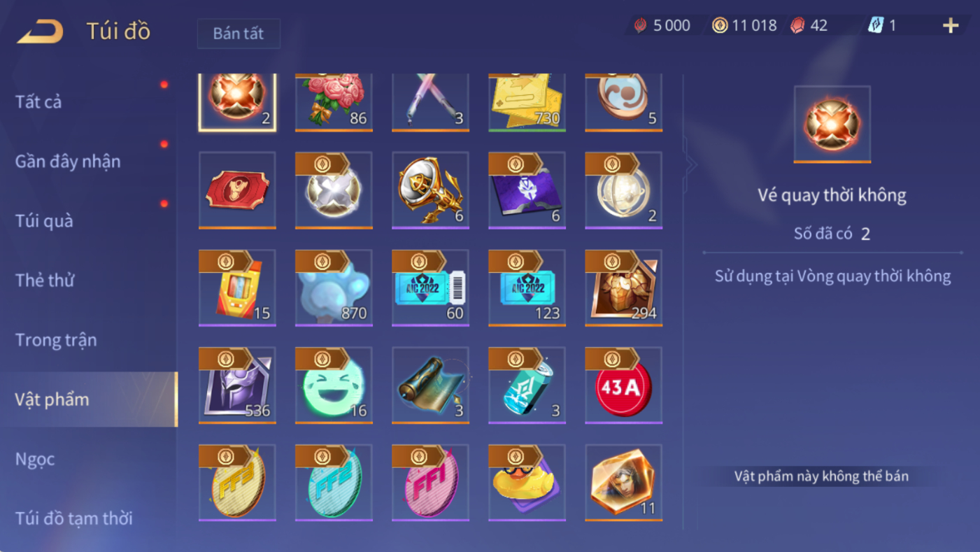Tap the plus icon to add currency
The width and height of the screenshot is (980, 552).
point(951,26)
